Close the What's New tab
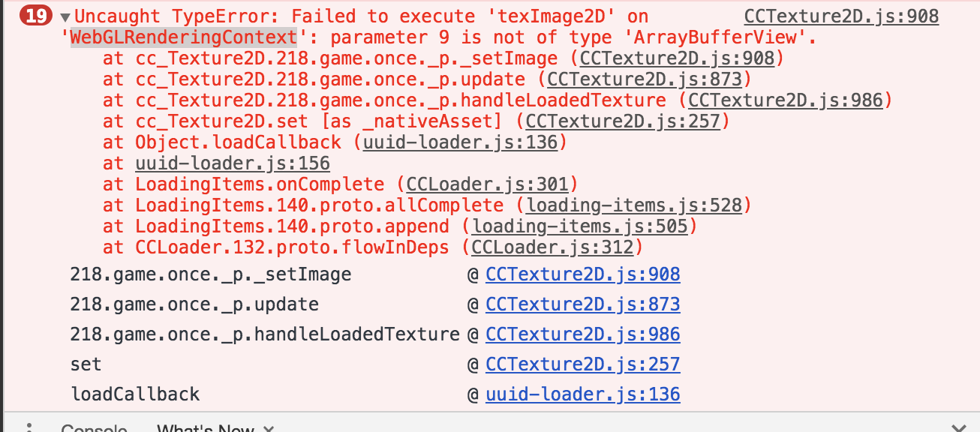 click(x=269, y=429)
